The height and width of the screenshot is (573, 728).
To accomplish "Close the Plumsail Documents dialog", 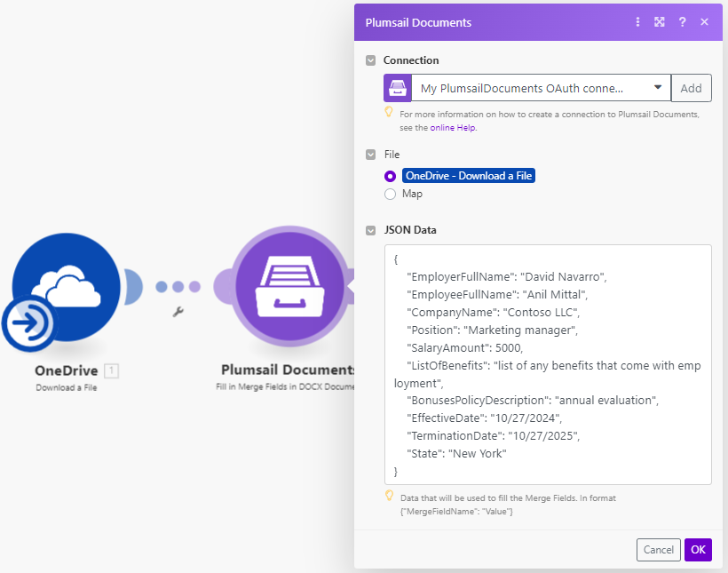I will [704, 22].
